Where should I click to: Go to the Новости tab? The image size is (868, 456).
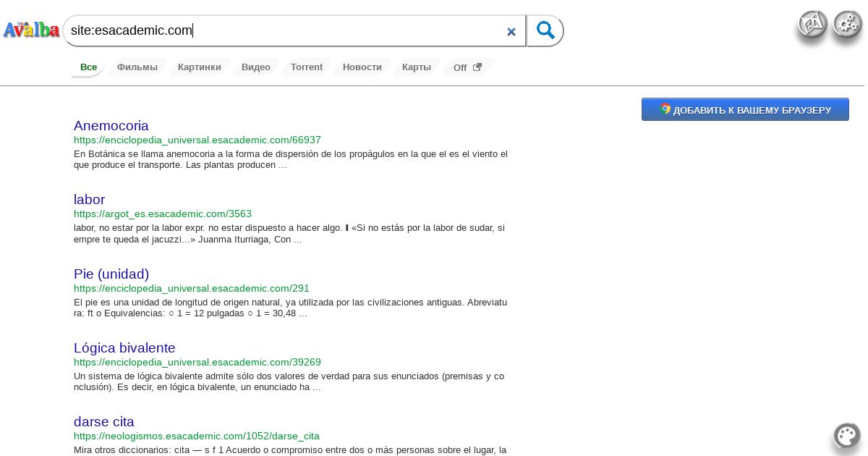[x=362, y=67]
